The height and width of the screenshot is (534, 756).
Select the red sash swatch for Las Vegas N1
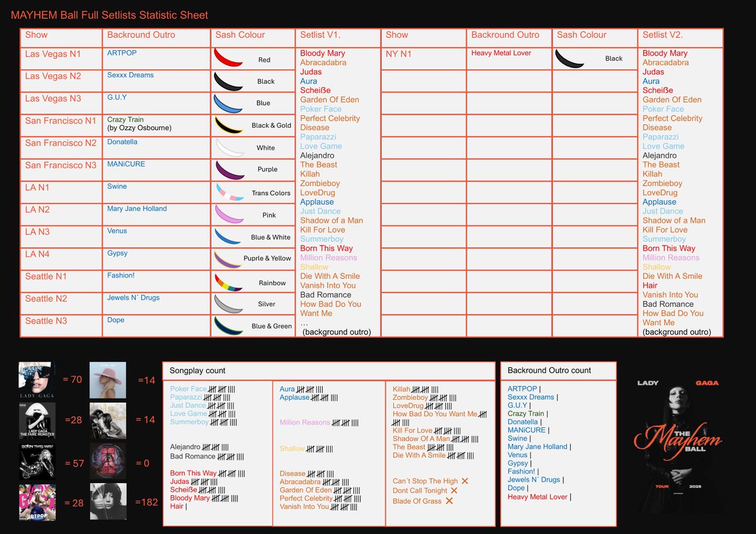pos(229,59)
